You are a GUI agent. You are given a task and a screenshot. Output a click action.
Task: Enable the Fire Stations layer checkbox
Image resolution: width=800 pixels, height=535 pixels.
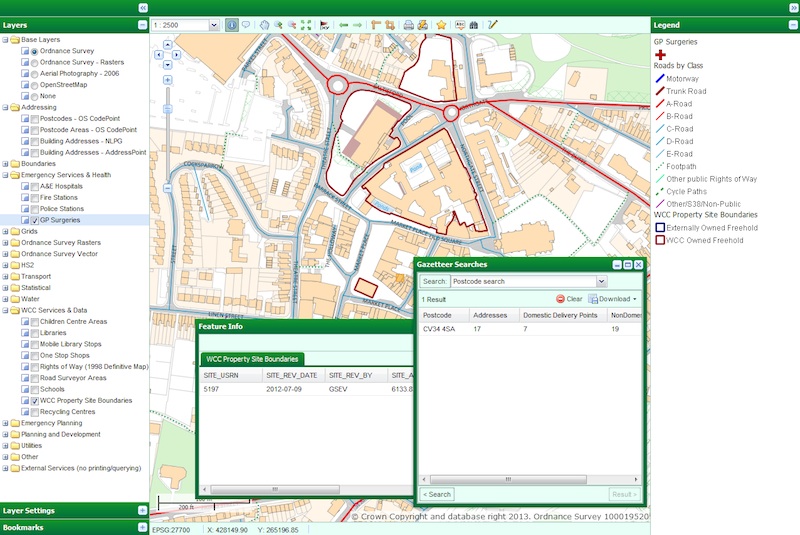[35, 198]
